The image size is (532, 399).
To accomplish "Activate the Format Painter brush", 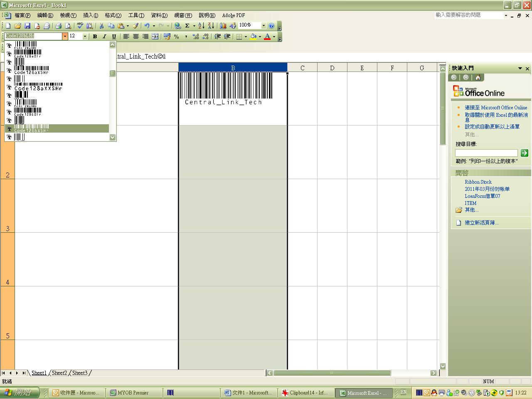I will click(135, 26).
